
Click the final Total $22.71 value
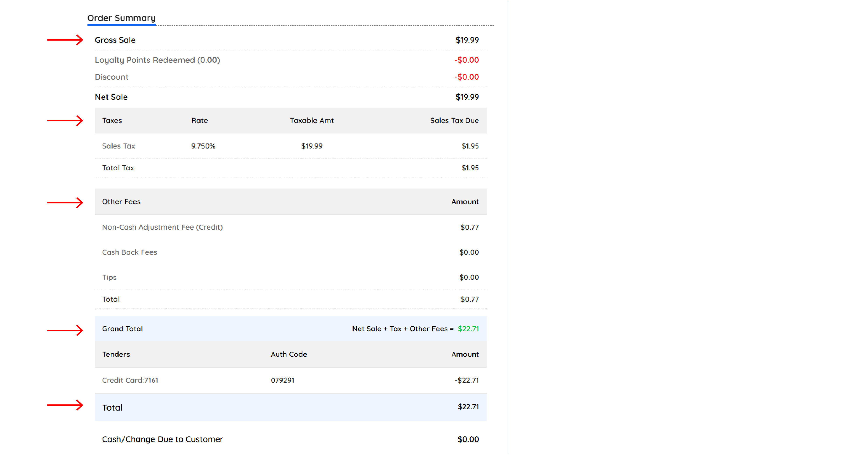click(x=468, y=407)
